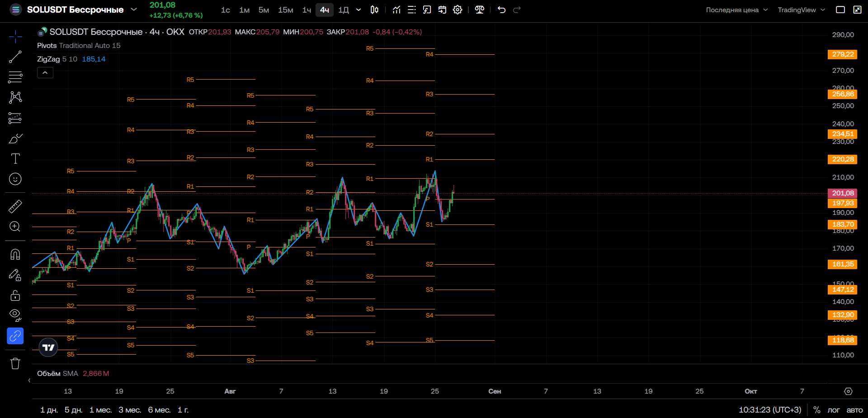This screenshot has height=418, width=868.
Task: Click the 201,08 current price label
Action: point(842,193)
